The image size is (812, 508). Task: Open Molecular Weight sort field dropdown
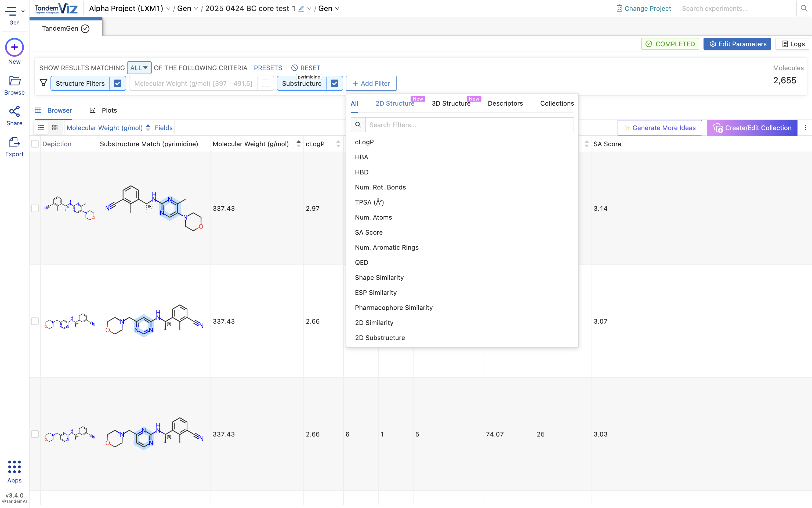tap(104, 128)
